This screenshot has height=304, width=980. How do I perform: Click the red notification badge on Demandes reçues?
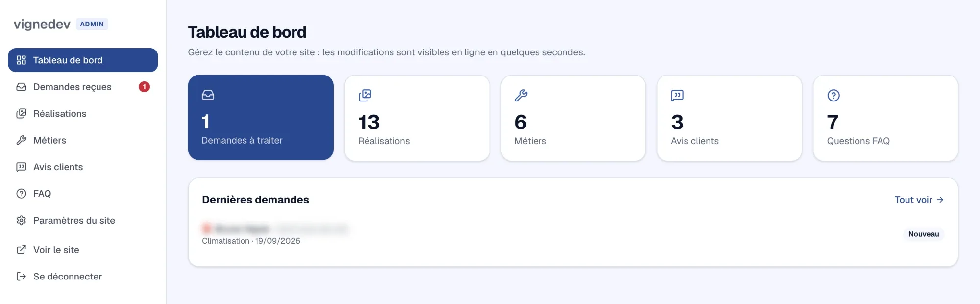click(144, 87)
